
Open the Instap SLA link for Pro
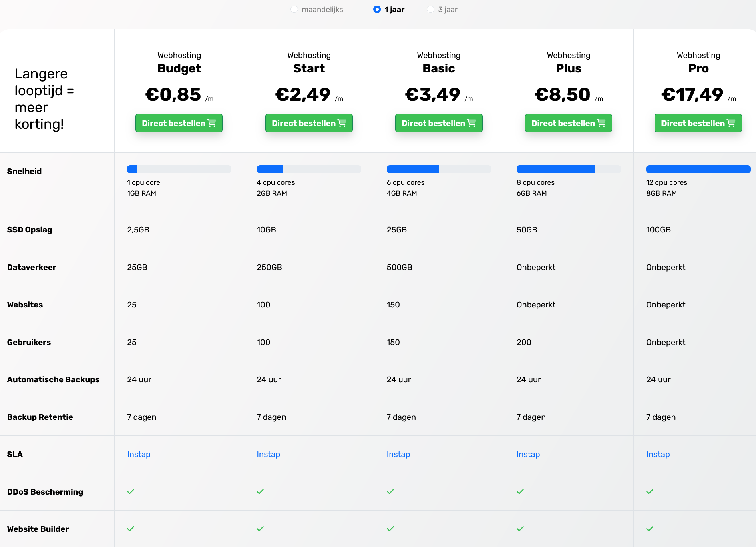pyautogui.click(x=657, y=454)
